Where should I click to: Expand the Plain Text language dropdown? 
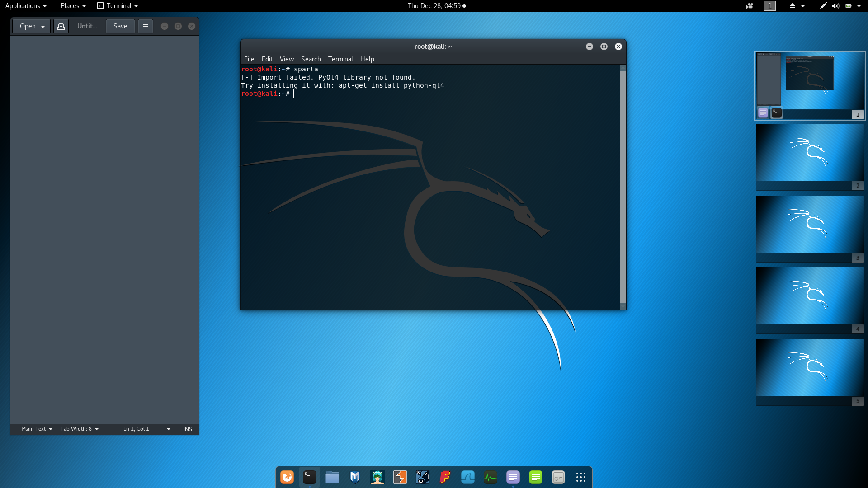[x=37, y=429]
